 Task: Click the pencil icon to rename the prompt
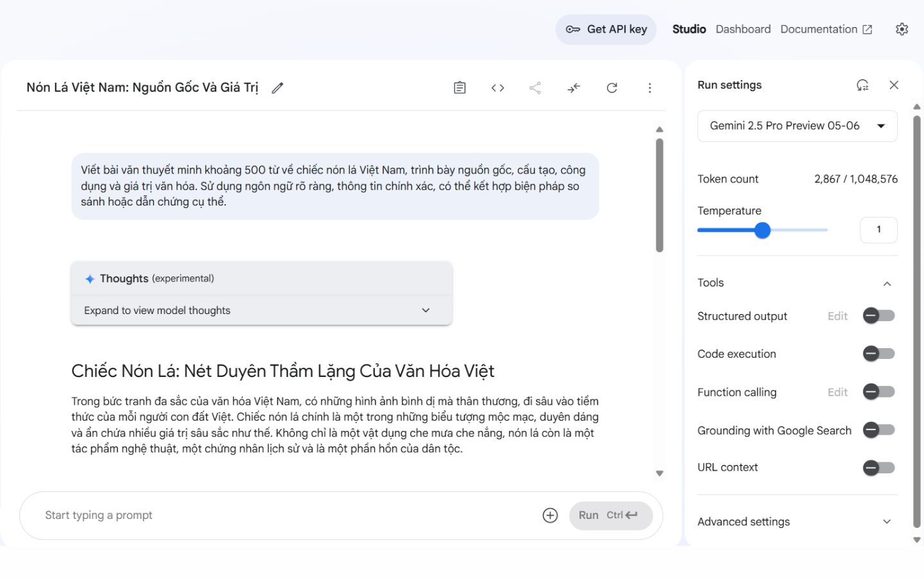pyautogui.click(x=277, y=87)
